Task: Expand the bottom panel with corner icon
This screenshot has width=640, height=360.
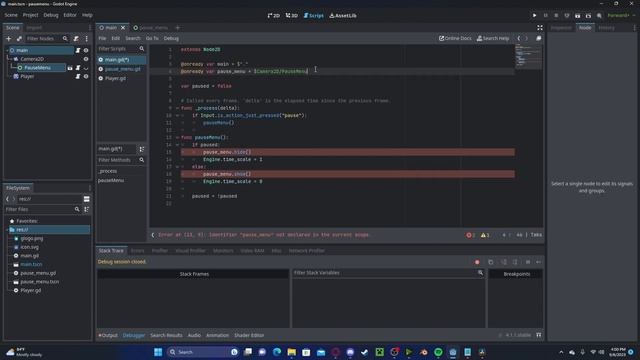Action: point(539,335)
